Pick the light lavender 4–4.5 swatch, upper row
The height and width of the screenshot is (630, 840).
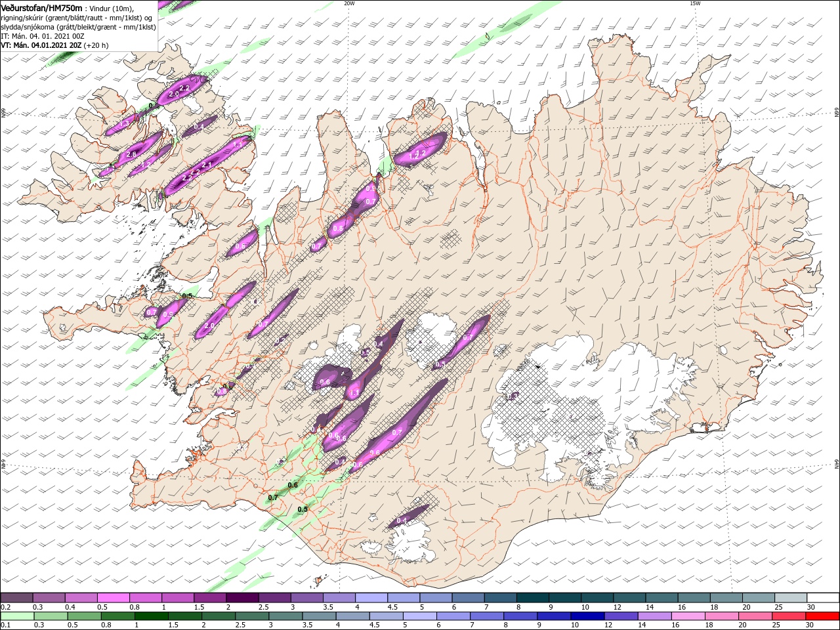371,598
